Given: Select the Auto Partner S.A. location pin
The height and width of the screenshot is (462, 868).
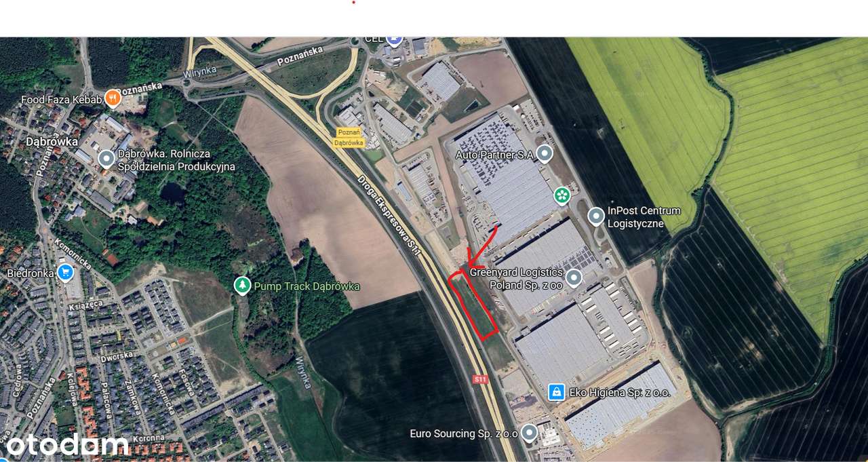Looking at the screenshot, I should pyautogui.click(x=545, y=154).
